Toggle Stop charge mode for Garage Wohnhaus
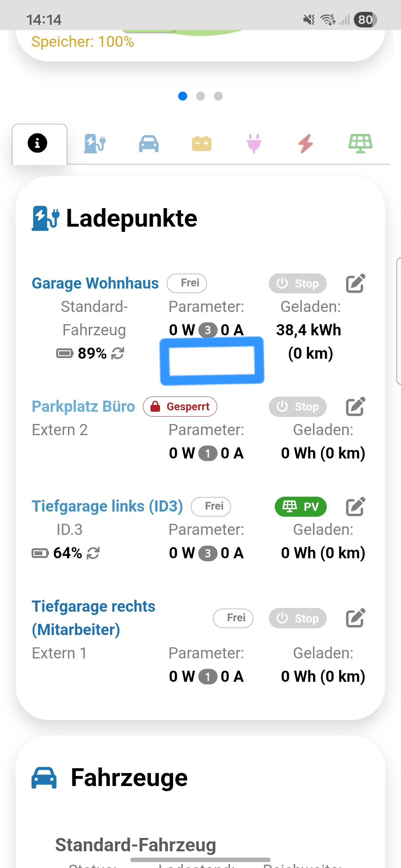The height and width of the screenshot is (868, 401). 298,284
